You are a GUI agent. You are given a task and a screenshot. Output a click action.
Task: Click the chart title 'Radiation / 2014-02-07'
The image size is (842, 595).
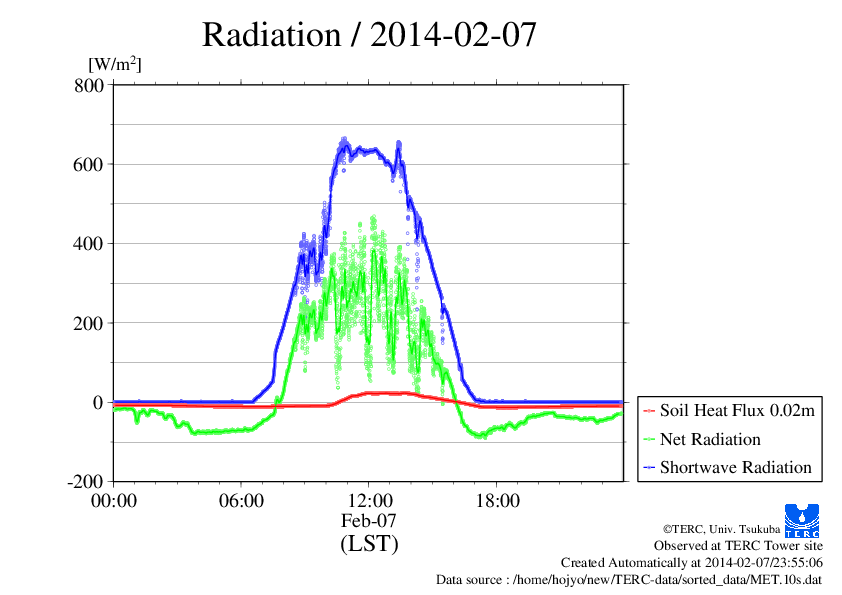point(369,35)
